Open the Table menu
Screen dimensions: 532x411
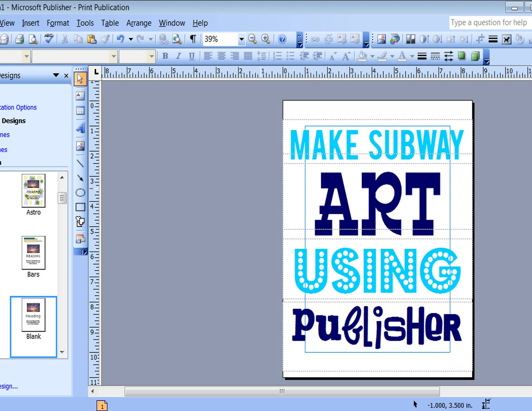tap(110, 23)
